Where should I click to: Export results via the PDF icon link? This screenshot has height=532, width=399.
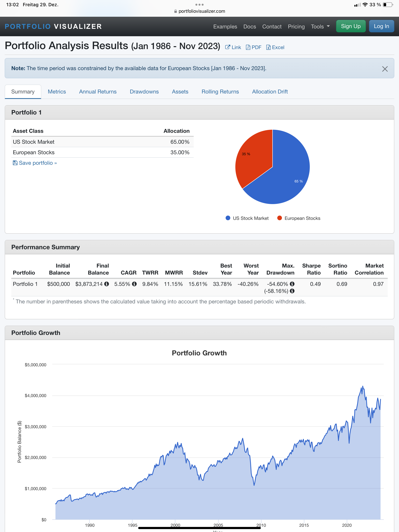click(x=253, y=47)
